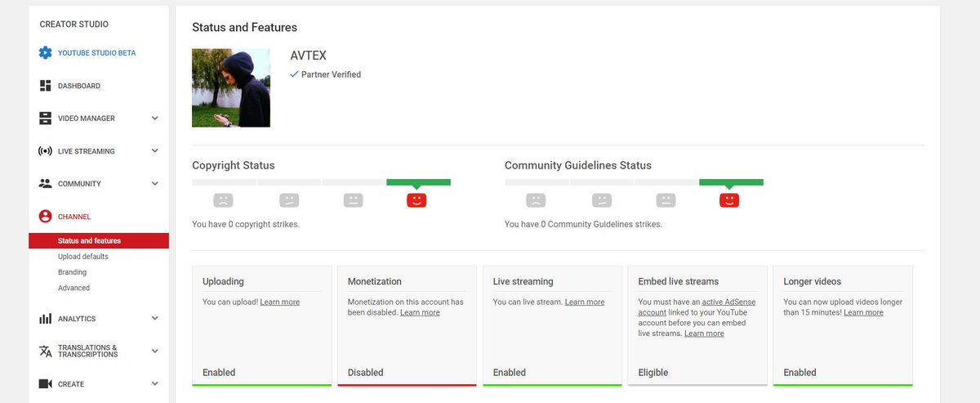Expand the Create section chevron
Screen dimensions: 980x403
tap(155, 384)
